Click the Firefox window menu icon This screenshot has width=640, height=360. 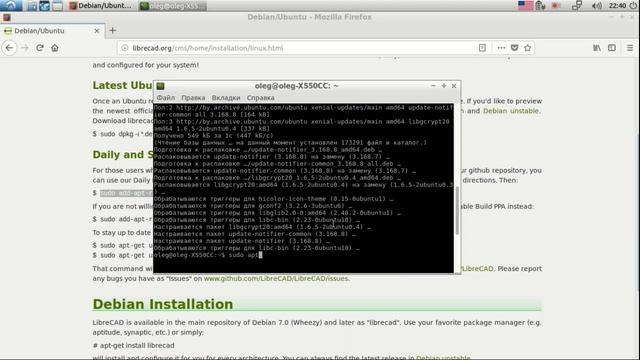[x=7, y=17]
